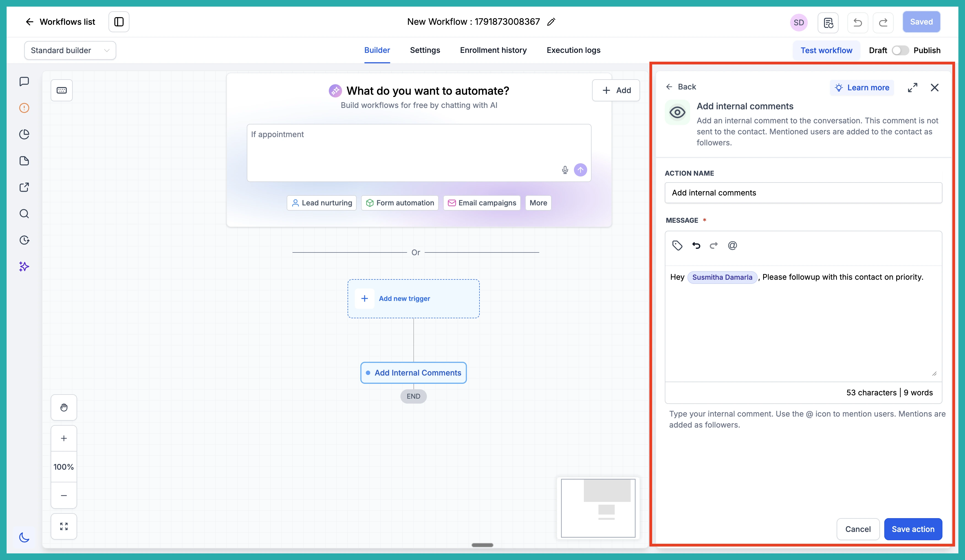Click the Test workflow button
Screen dimensions: 965x560
(x=826, y=51)
